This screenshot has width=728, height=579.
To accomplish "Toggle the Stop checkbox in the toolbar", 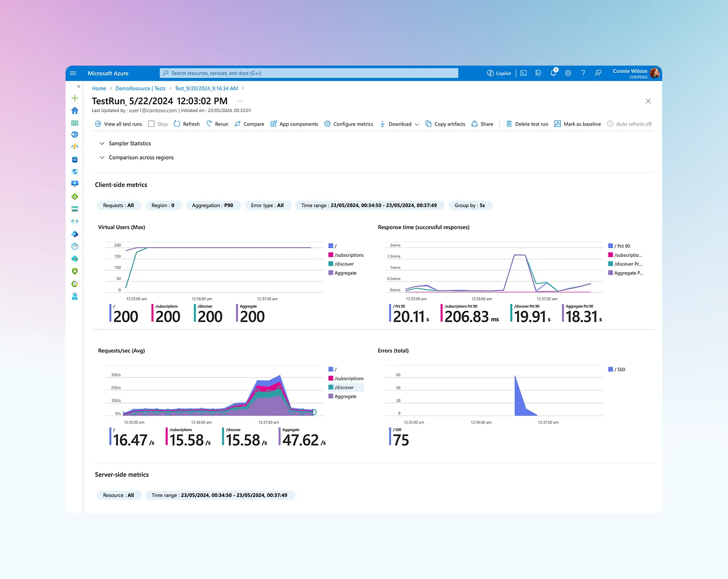I will tap(151, 124).
